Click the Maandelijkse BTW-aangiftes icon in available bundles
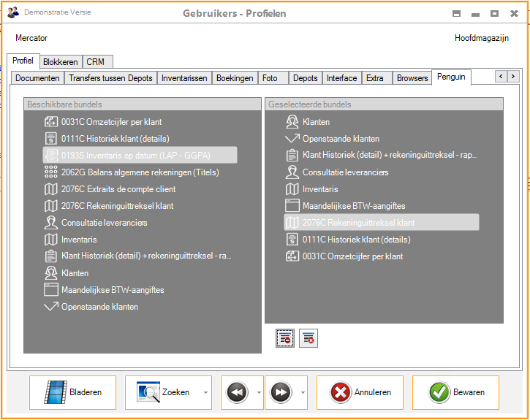The width and height of the screenshot is (530, 420). 51,290
